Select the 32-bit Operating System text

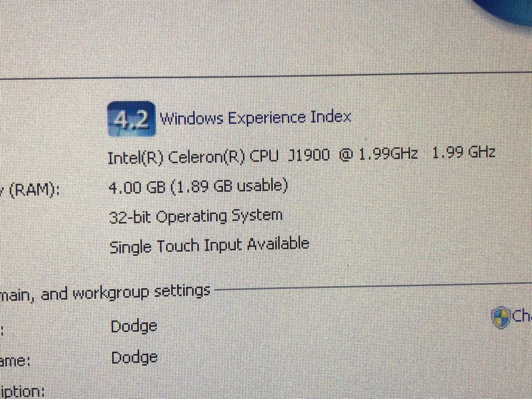(196, 217)
